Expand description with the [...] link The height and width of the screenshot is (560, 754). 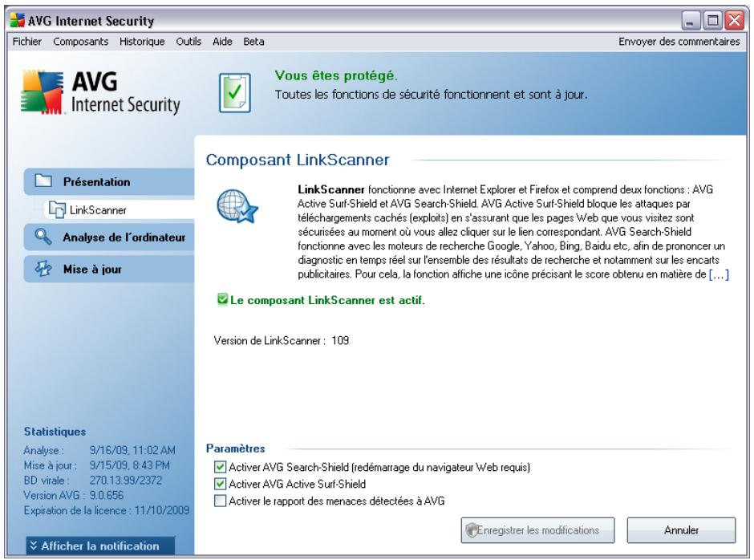(719, 274)
